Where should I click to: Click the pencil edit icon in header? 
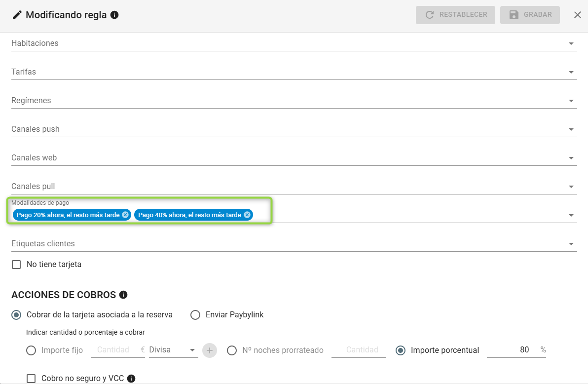coord(17,15)
